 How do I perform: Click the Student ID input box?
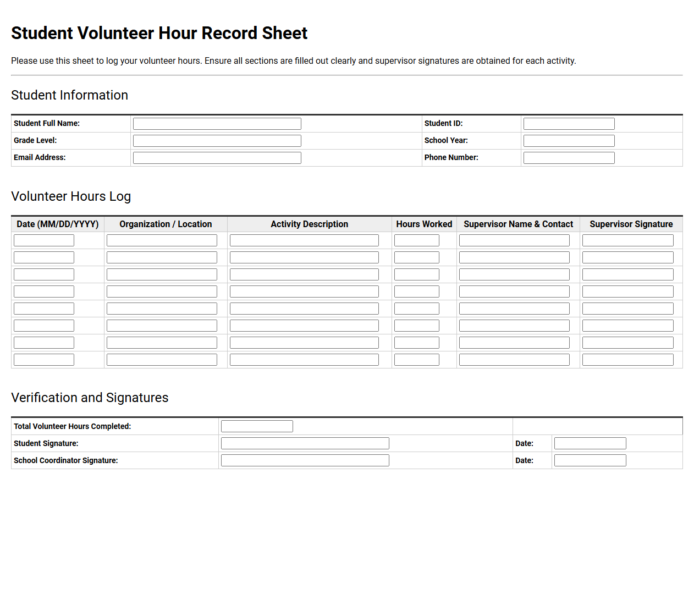pos(569,124)
